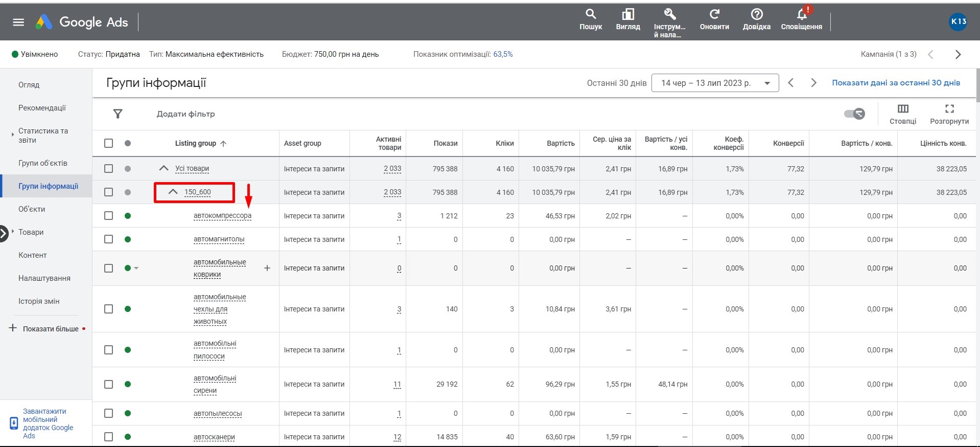This screenshot has width=980, height=447.
Task: Open the автопылесосы listing group link
Action: pos(218,413)
